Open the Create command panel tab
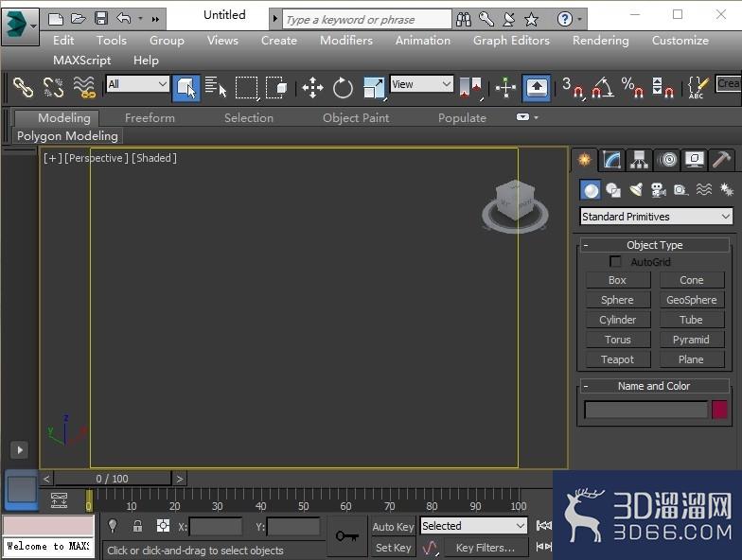Viewport: 742px width, 560px height. pos(585,159)
